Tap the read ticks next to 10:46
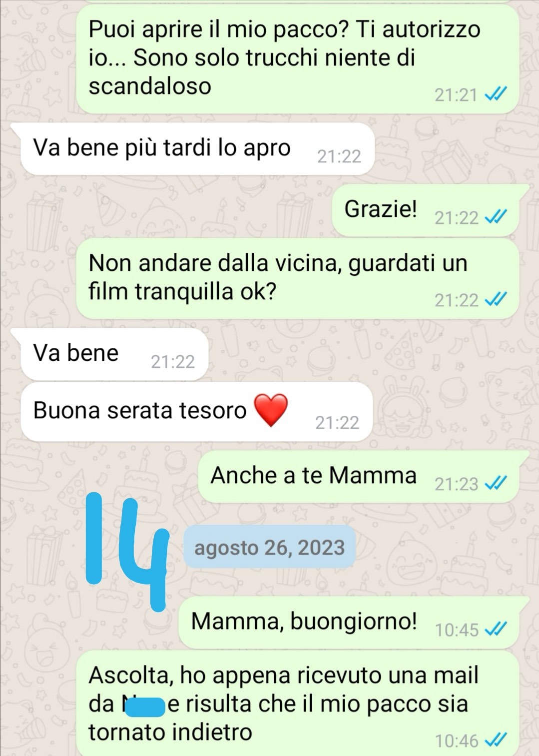This screenshot has height=756, width=539. [x=496, y=740]
